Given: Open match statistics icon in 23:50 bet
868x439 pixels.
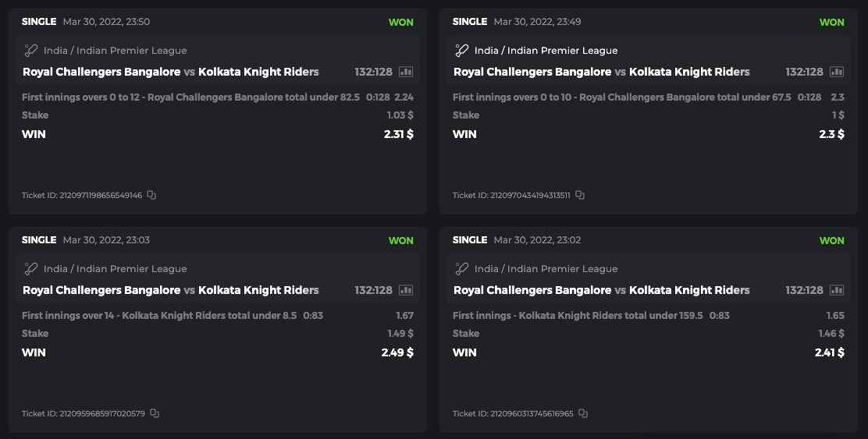Looking at the screenshot, I should tap(406, 72).
